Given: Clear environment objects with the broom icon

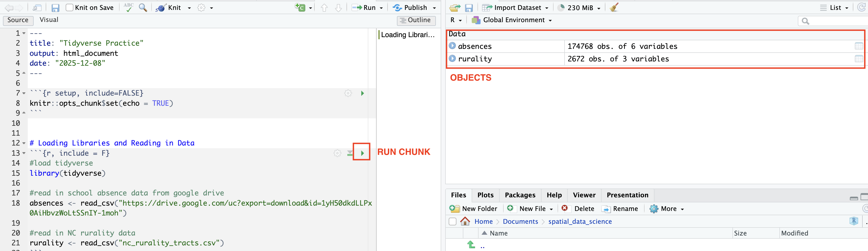Looking at the screenshot, I should pyautogui.click(x=614, y=7).
